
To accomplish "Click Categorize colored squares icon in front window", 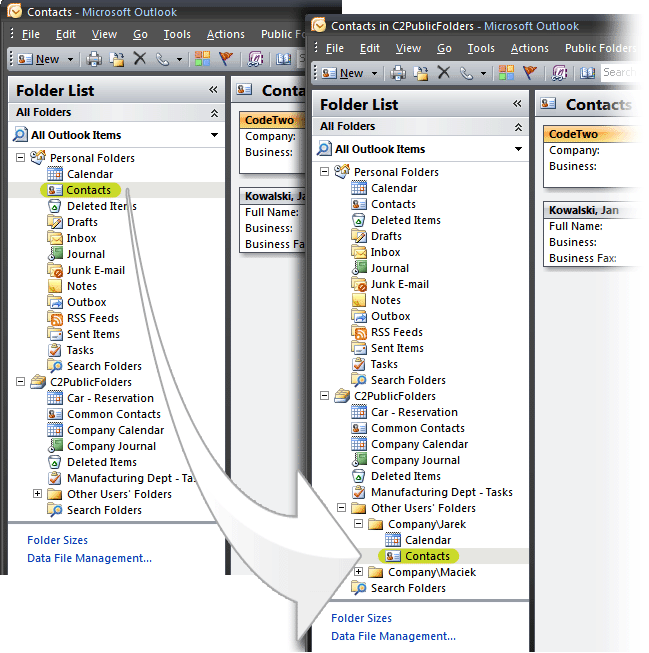I will 506,73.
